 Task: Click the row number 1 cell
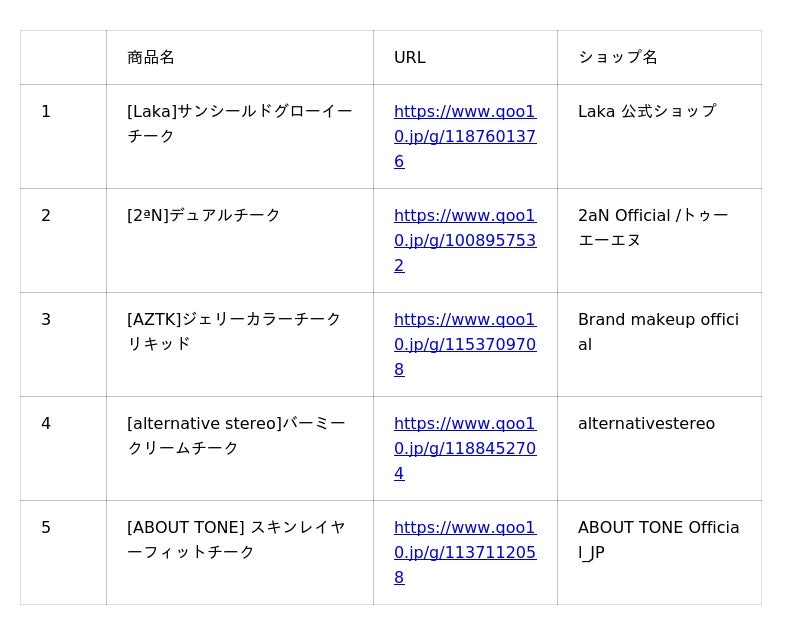click(x=63, y=137)
